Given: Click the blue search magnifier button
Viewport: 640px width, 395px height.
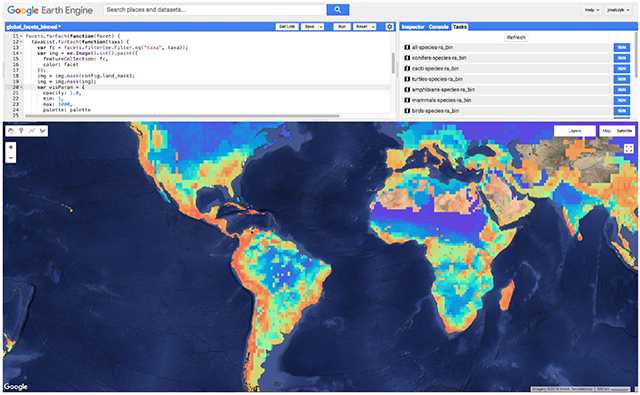Looking at the screenshot, I should coord(338,10).
